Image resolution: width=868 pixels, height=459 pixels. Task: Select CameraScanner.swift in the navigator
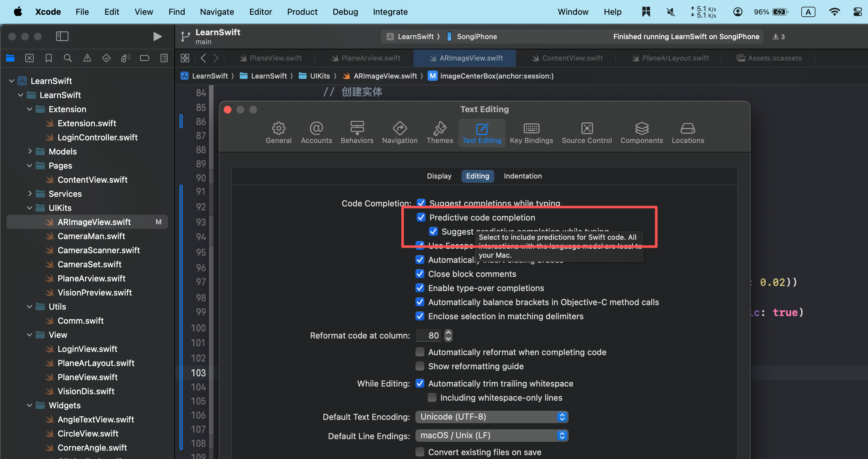coord(98,250)
